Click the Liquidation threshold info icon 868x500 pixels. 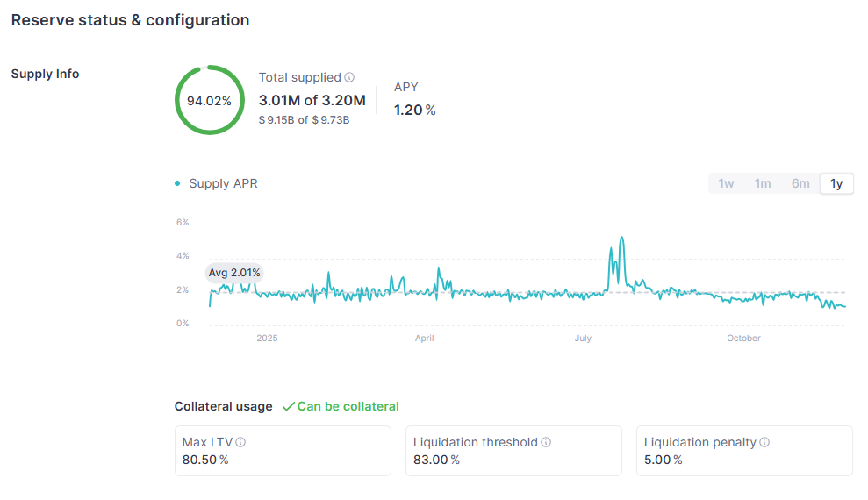point(546,443)
